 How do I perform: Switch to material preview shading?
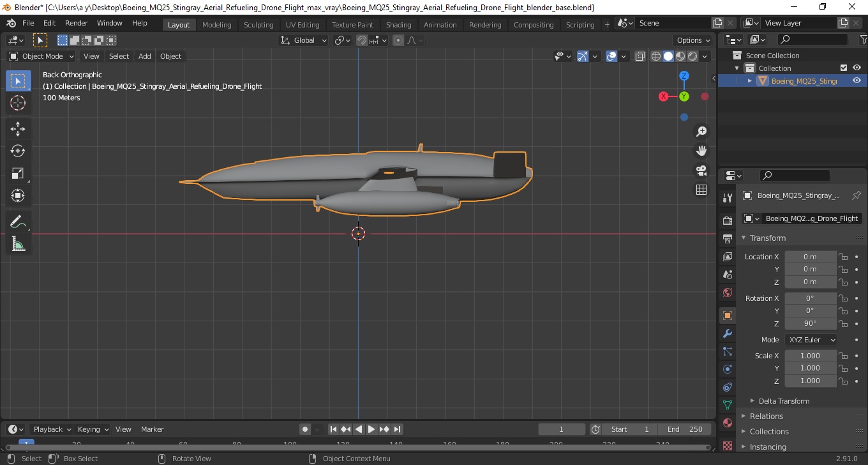(x=680, y=56)
